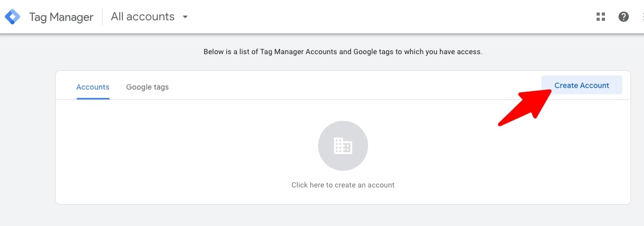Click the Create Account button
This screenshot has height=226, width=644.
(582, 85)
